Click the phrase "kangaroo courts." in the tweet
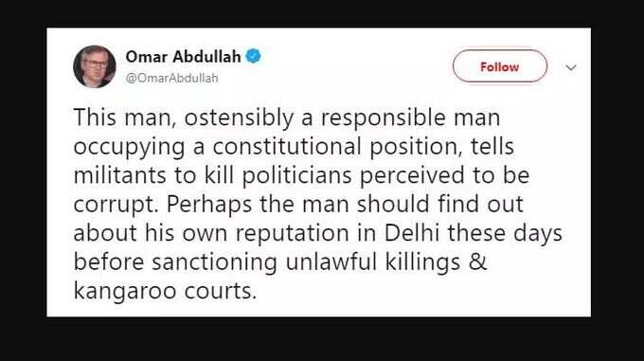Image resolution: width=644 pixels, height=361 pixels. [x=165, y=291]
